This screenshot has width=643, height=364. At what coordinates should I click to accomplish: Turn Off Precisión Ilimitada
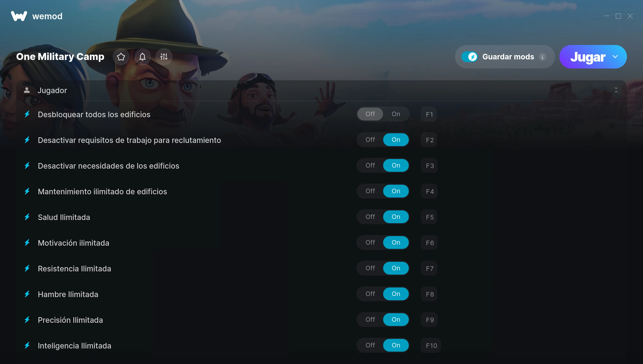point(370,320)
